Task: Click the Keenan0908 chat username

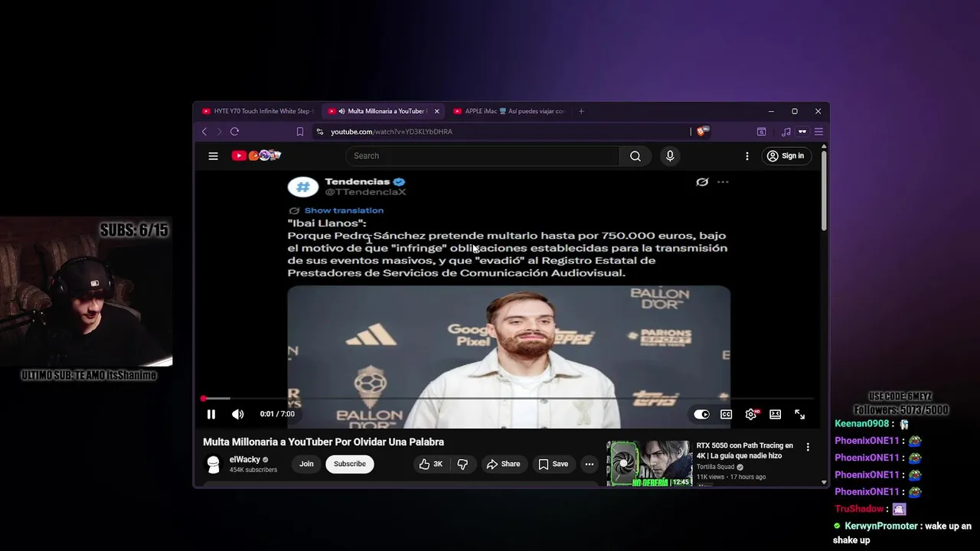Action: pos(861,423)
